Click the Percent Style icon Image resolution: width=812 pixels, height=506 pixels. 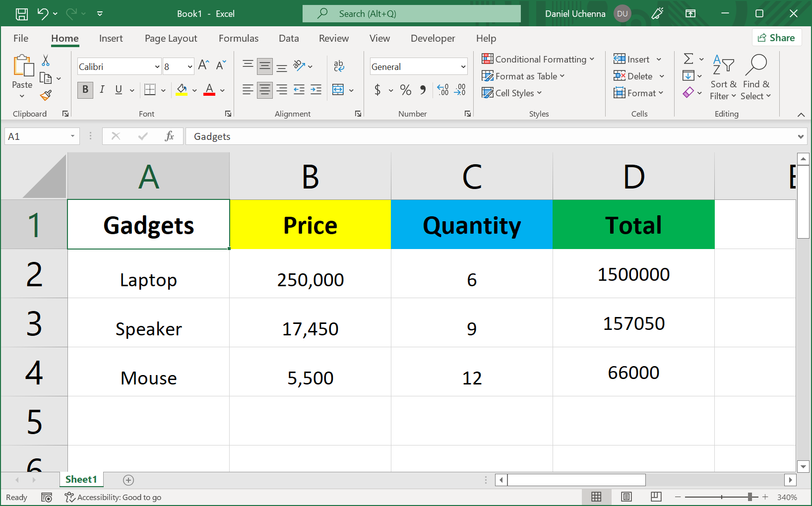(405, 90)
